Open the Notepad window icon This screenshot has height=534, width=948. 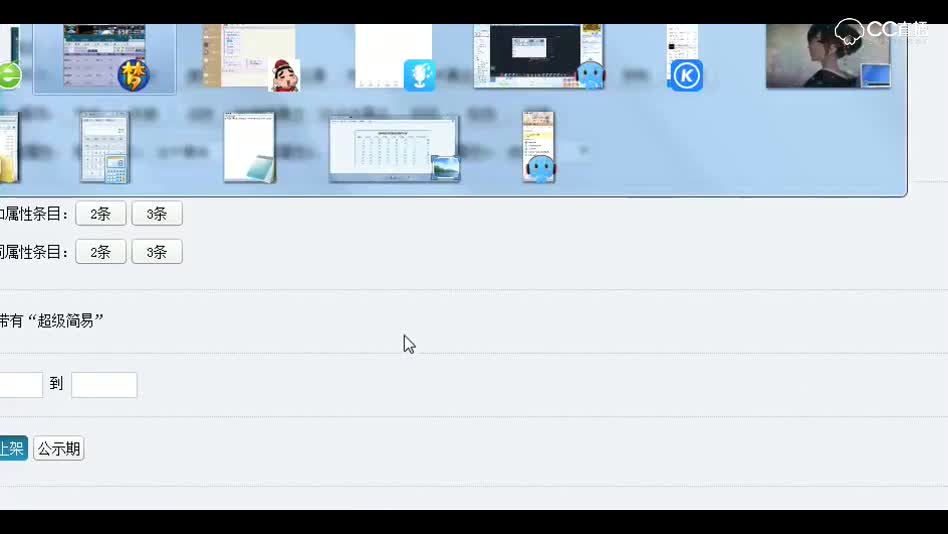(x=250, y=148)
